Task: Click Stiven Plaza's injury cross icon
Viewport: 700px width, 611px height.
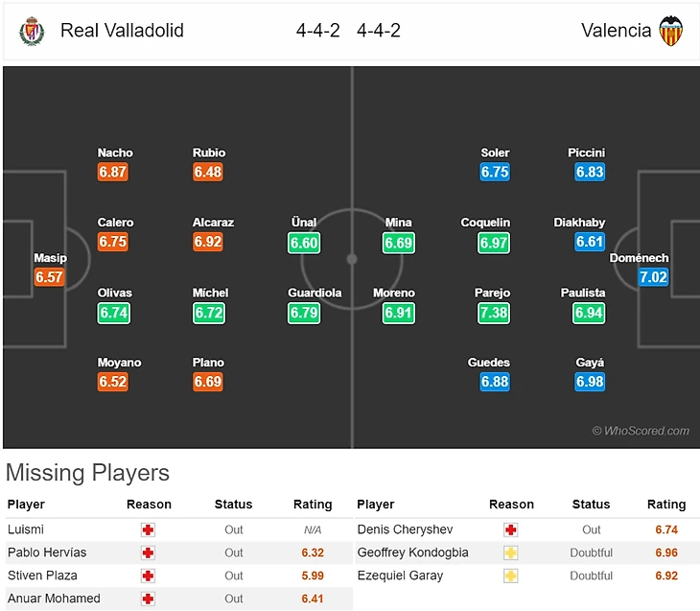Action: click(148, 576)
